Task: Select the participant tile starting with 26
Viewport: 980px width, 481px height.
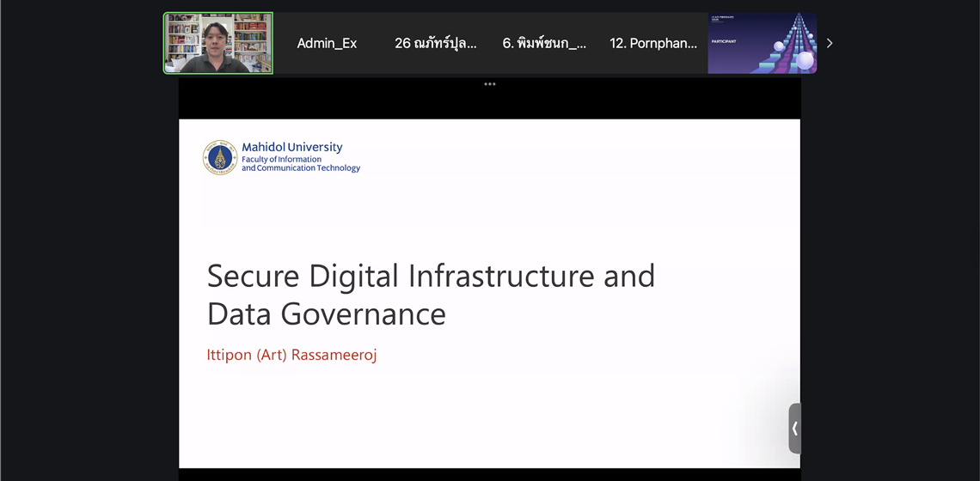Action: (435, 43)
